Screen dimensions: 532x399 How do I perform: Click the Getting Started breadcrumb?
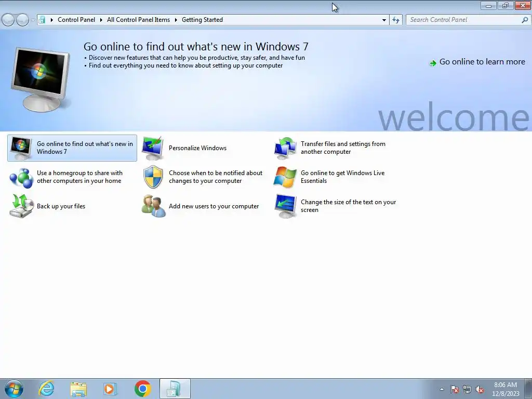[202, 20]
